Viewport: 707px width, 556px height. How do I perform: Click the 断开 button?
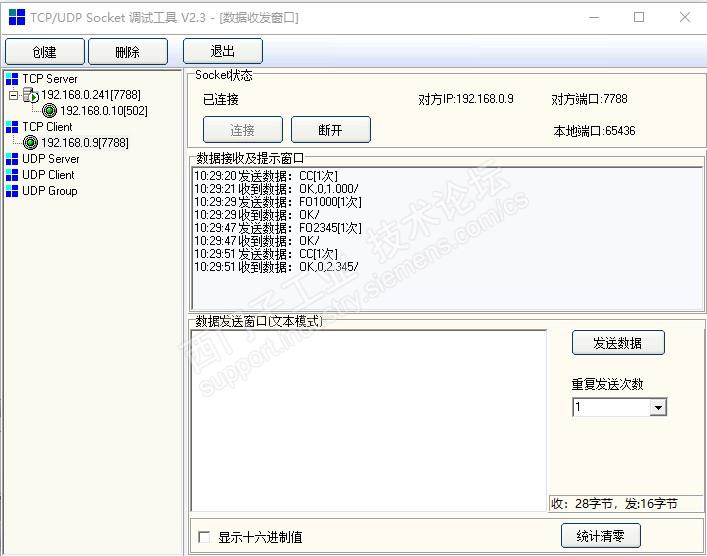331,130
